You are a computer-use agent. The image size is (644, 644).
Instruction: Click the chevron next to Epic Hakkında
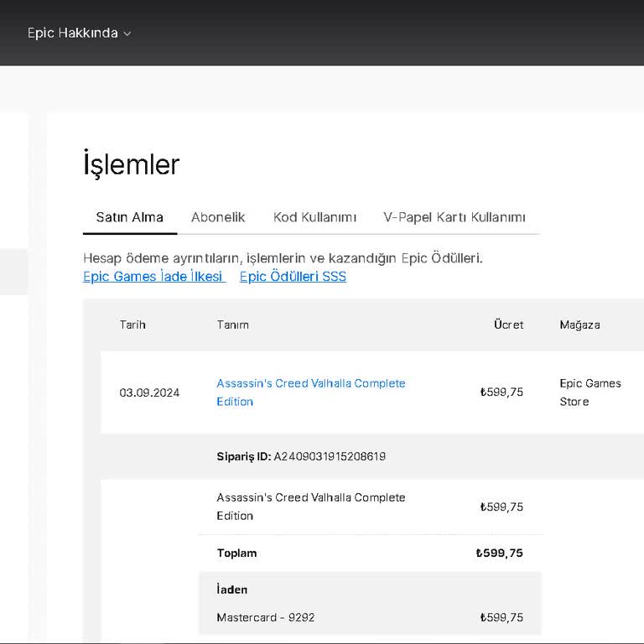coord(127,34)
